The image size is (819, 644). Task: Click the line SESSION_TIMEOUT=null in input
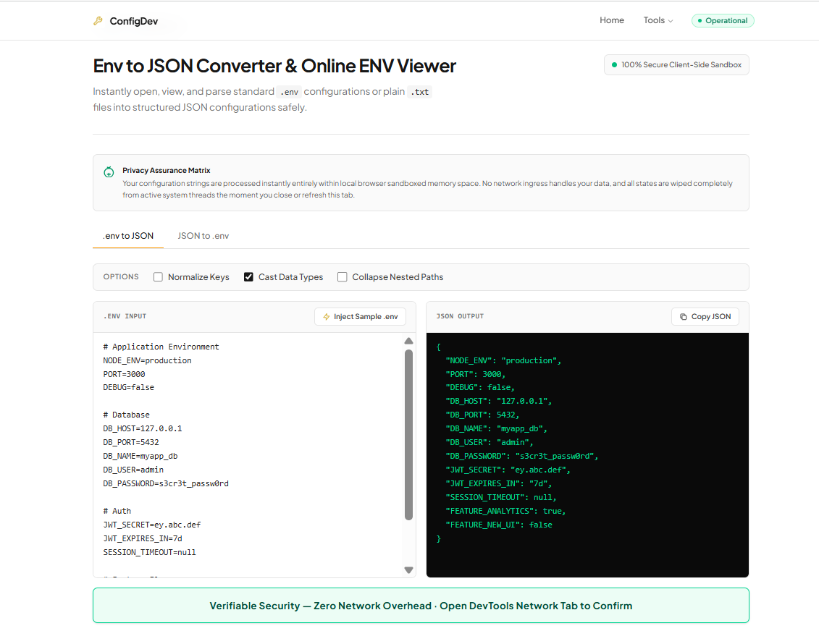[149, 552]
